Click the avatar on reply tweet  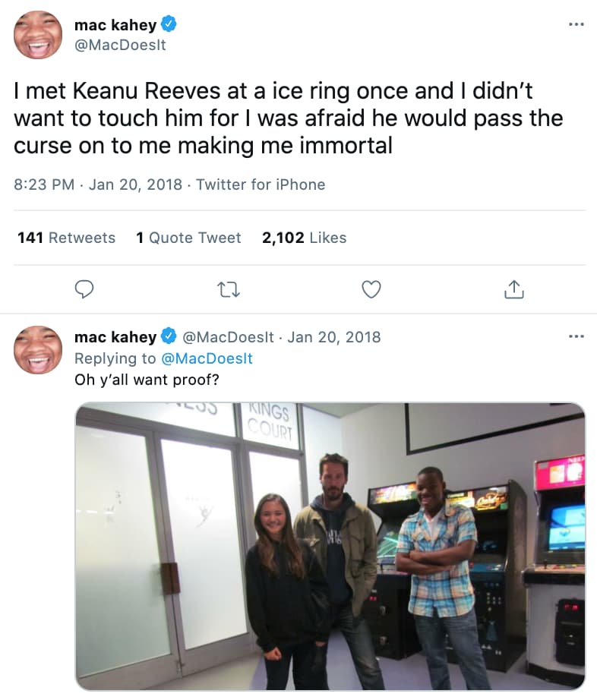(38, 349)
